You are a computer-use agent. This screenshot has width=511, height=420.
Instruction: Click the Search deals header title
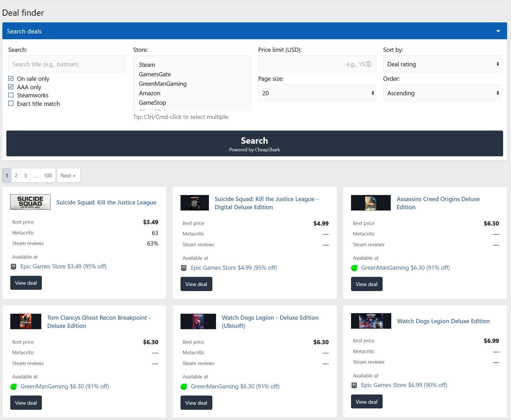24,31
